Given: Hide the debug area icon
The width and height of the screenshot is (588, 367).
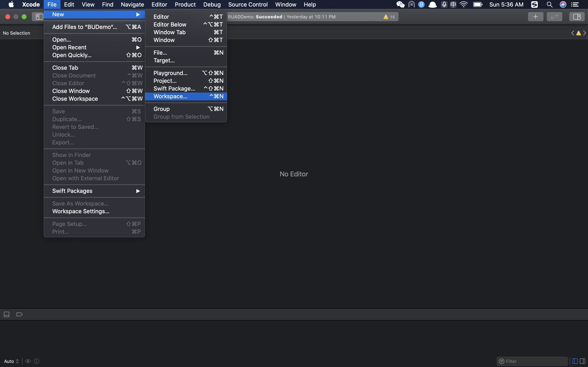Looking at the screenshot, I should tap(7, 314).
